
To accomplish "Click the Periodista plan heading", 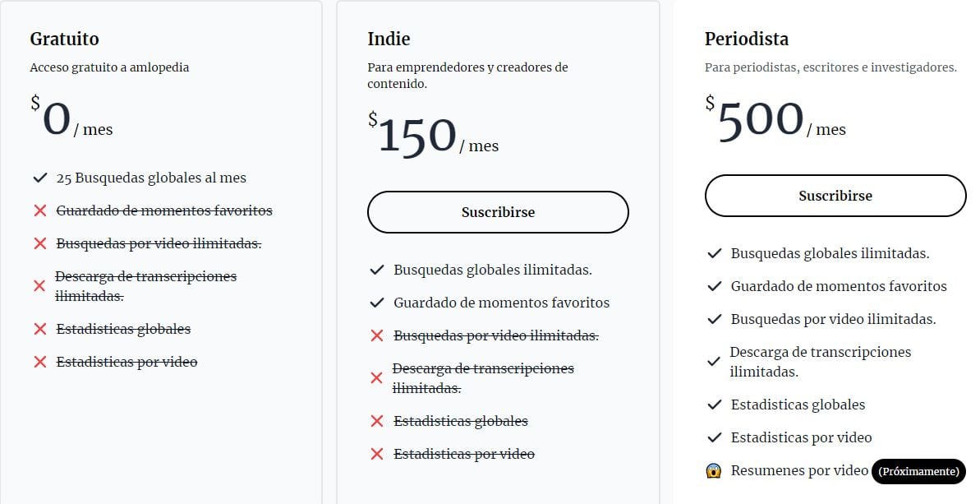I will 746,39.
